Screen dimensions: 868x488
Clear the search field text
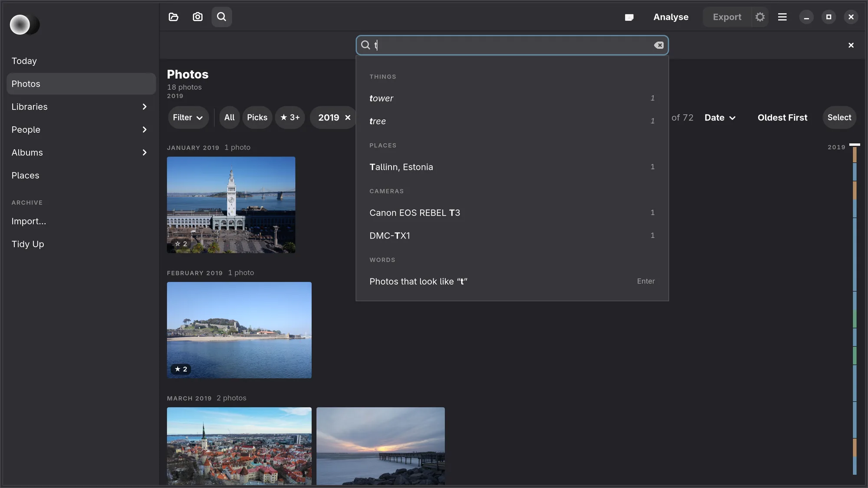point(659,45)
